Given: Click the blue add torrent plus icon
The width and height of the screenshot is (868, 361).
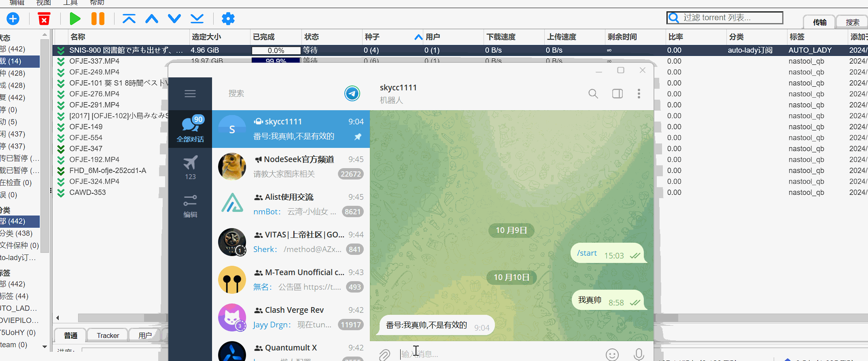Looking at the screenshot, I should [x=13, y=19].
